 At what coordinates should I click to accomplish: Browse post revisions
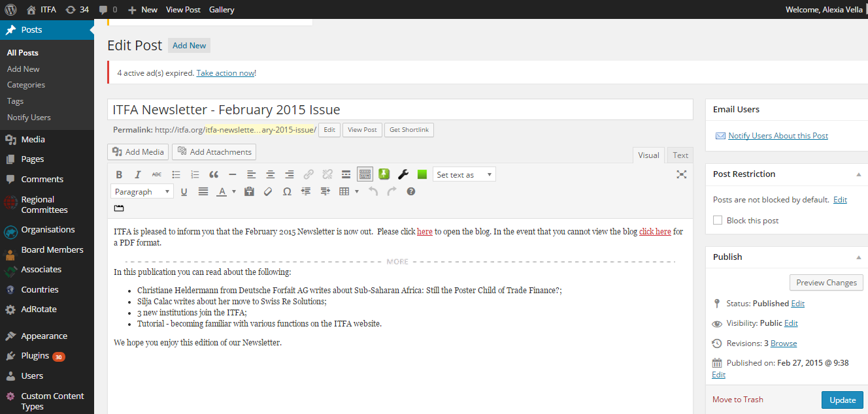pos(784,343)
